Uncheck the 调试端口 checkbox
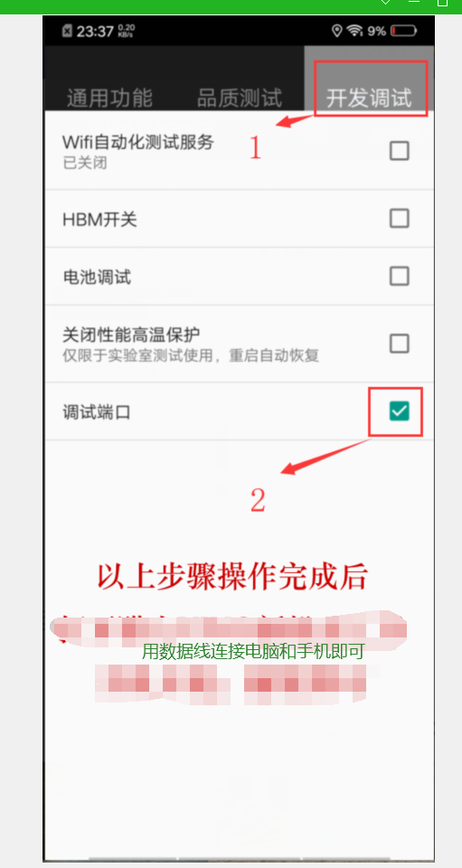The image size is (462, 868). [x=399, y=411]
